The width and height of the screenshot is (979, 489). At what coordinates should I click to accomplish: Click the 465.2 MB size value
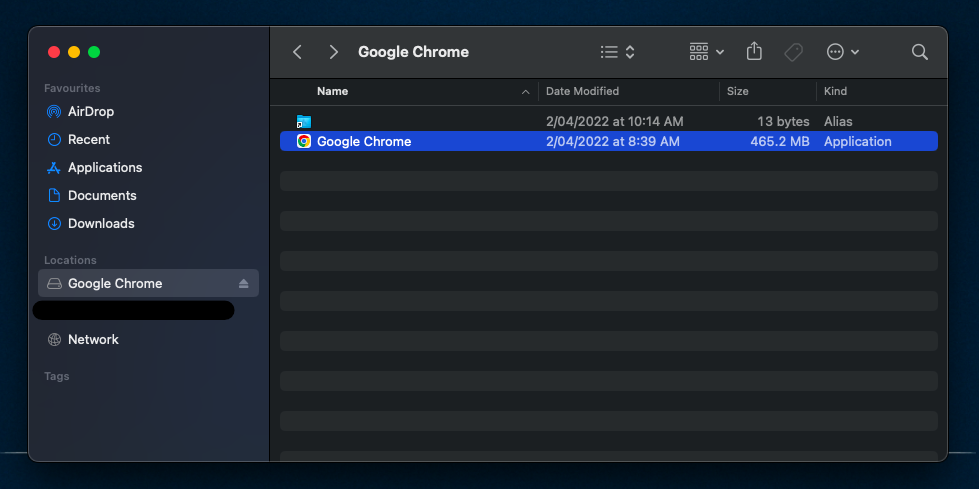click(780, 142)
